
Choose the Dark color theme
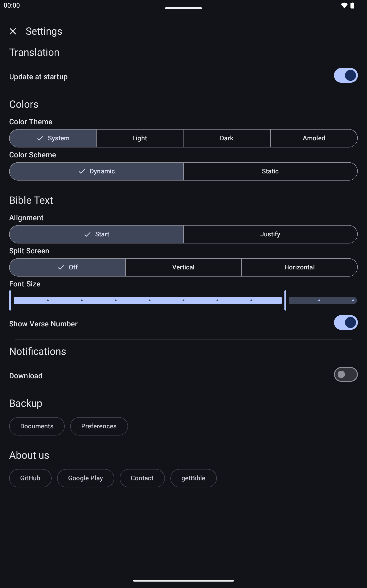pos(226,138)
